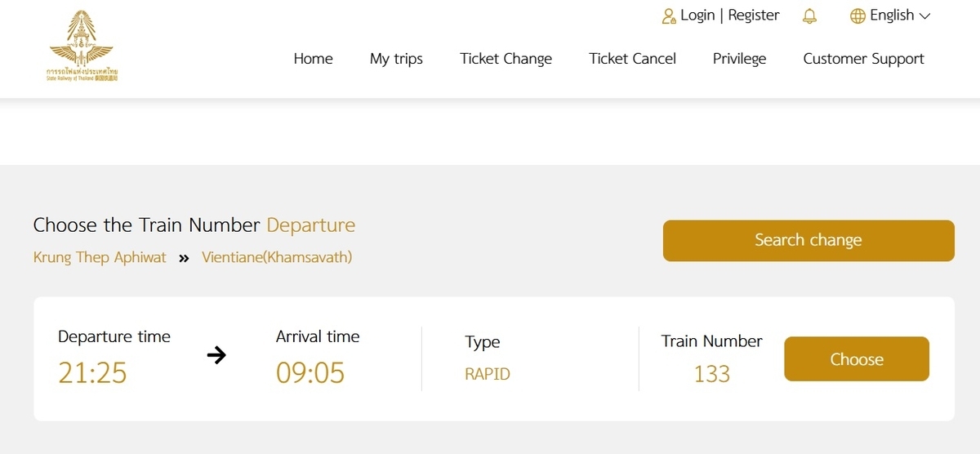Image resolution: width=980 pixels, height=454 pixels.
Task: Open the Register link
Action: click(754, 15)
